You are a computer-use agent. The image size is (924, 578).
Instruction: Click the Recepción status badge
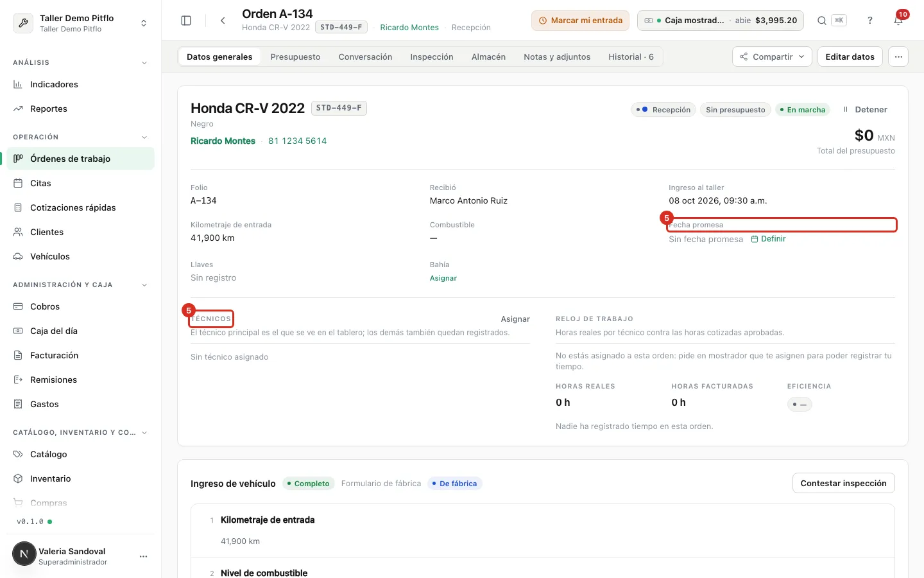[663, 110]
